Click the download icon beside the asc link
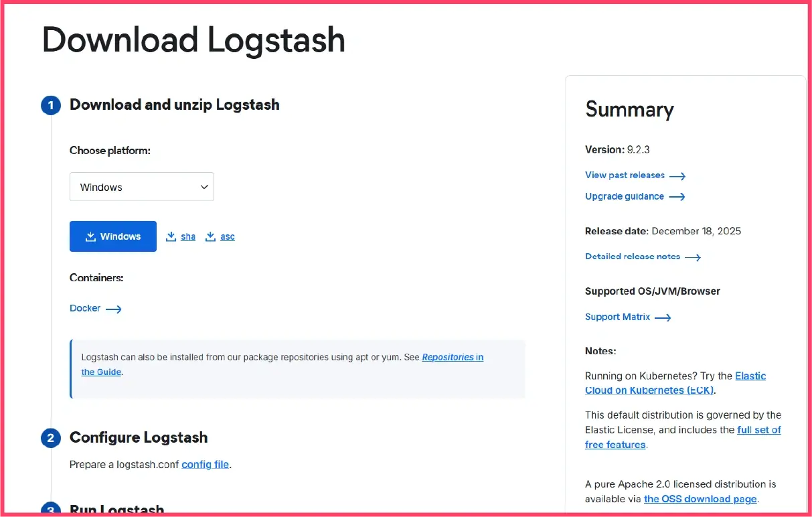Viewport: 812px width, 517px height. point(211,236)
